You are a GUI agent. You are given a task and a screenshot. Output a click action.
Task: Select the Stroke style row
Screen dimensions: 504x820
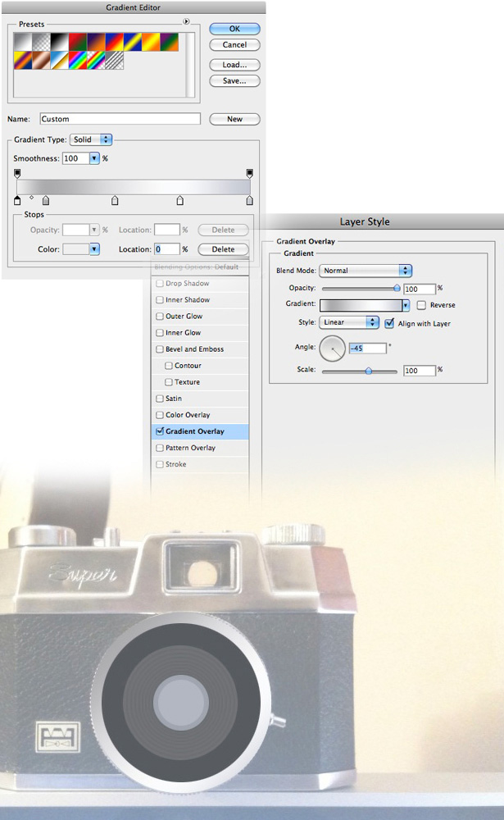point(200,464)
